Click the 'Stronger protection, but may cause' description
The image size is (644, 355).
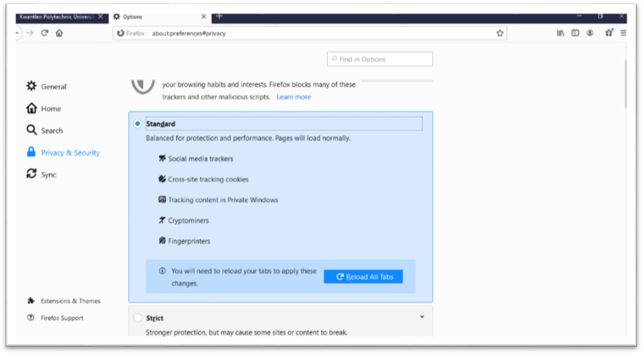point(246,332)
